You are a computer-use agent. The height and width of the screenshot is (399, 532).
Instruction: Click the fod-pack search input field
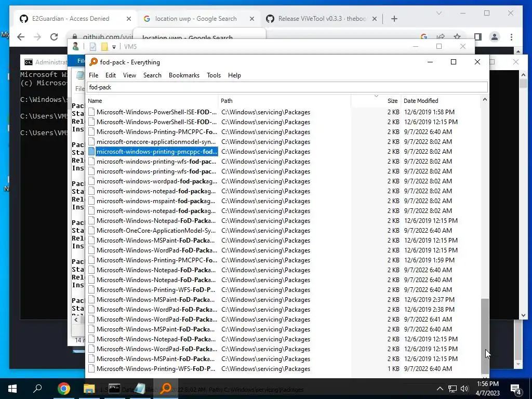(287, 87)
